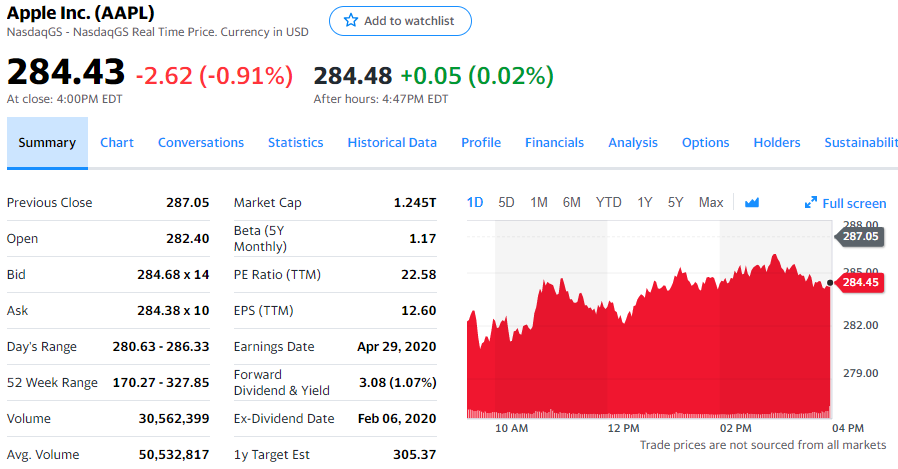Open the Statistics tab

(295, 142)
